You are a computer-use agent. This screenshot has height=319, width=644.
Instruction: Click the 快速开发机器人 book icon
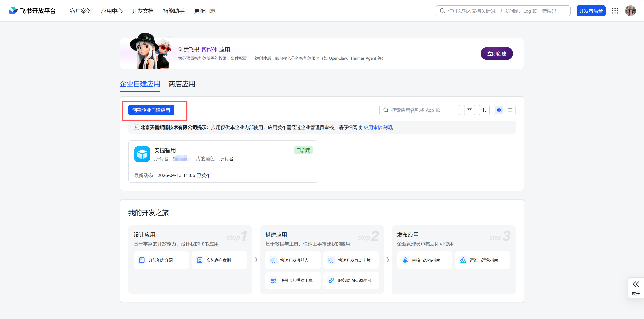point(273,260)
